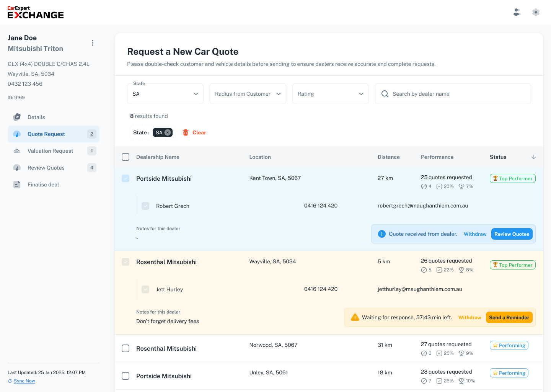
Task: Sort by Status using the arrow icon
Action: (x=534, y=157)
